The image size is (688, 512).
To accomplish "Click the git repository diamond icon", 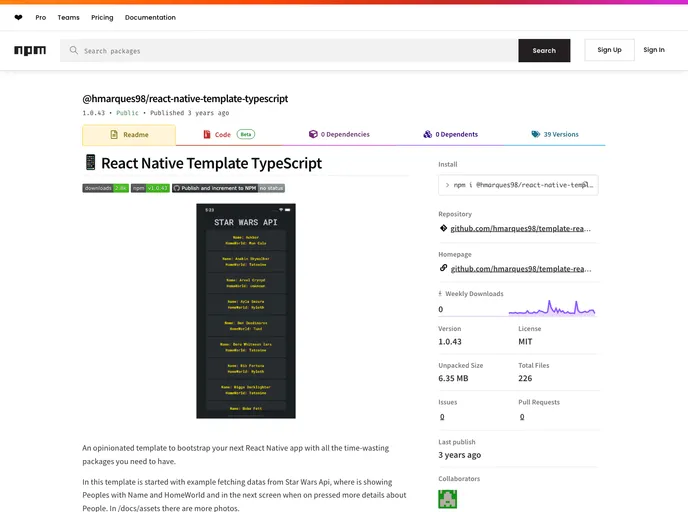I will click(x=443, y=228).
